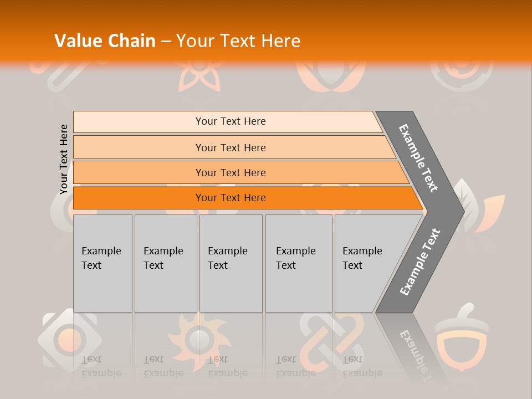532x399 pixels.
Task: Click the circular target icon top right
Action: click(x=462, y=76)
